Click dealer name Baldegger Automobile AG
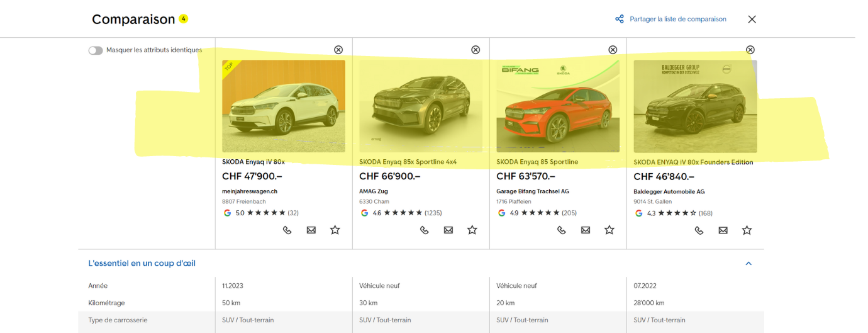 tap(669, 191)
